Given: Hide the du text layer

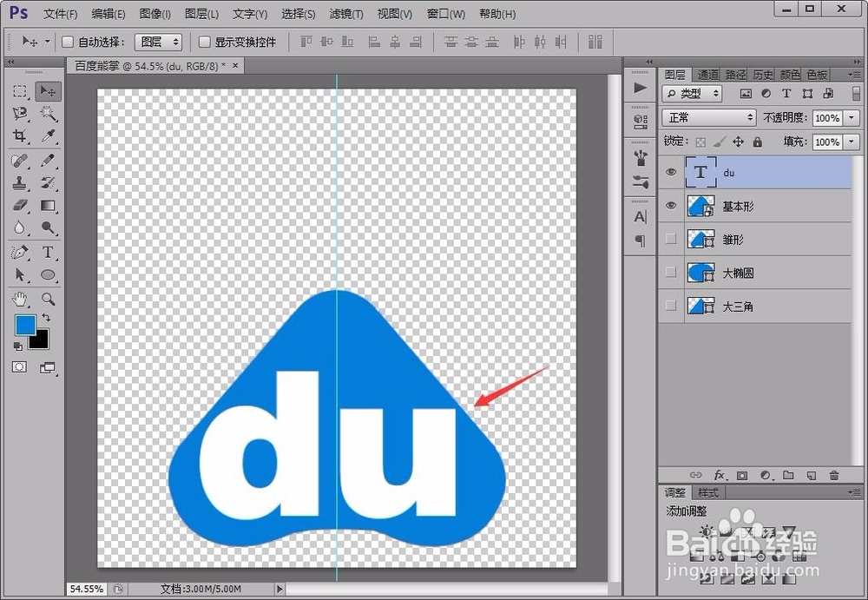Looking at the screenshot, I should pyautogui.click(x=671, y=172).
